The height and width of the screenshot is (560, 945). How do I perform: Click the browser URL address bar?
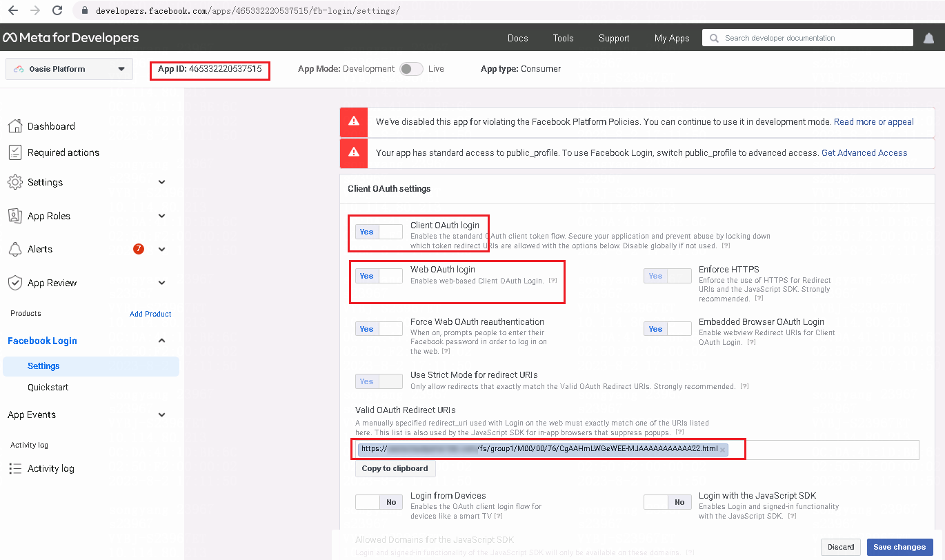tap(248, 11)
